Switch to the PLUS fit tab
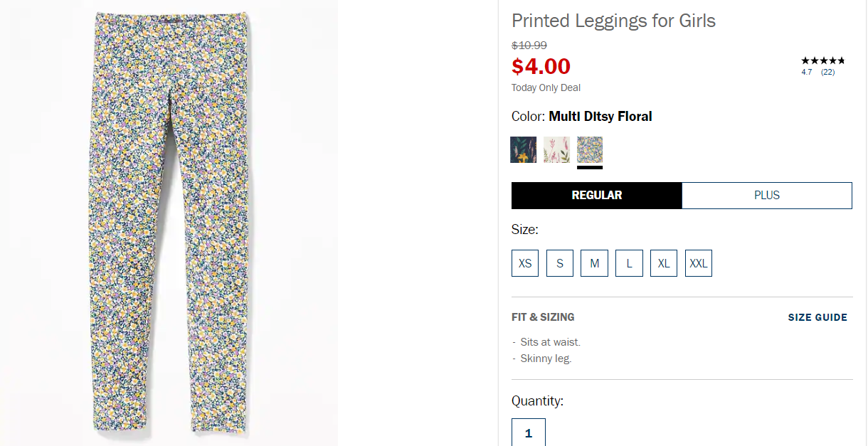This screenshot has width=868, height=446. tap(767, 196)
